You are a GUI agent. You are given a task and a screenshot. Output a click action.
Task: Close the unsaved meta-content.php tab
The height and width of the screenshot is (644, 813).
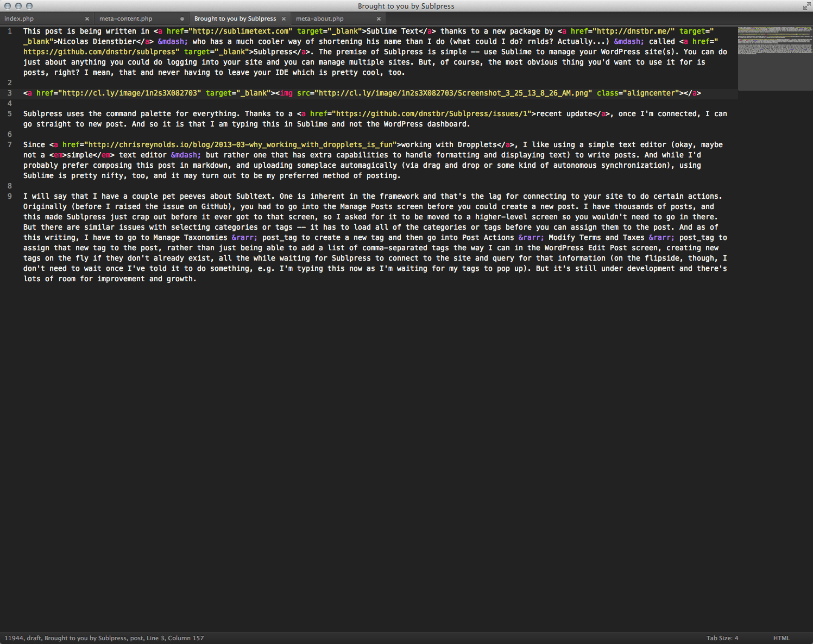tap(182, 19)
